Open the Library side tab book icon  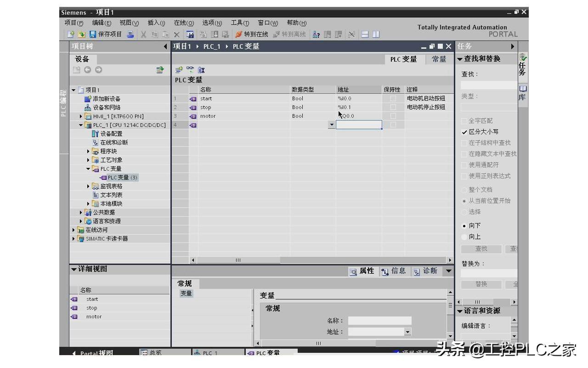[523, 88]
